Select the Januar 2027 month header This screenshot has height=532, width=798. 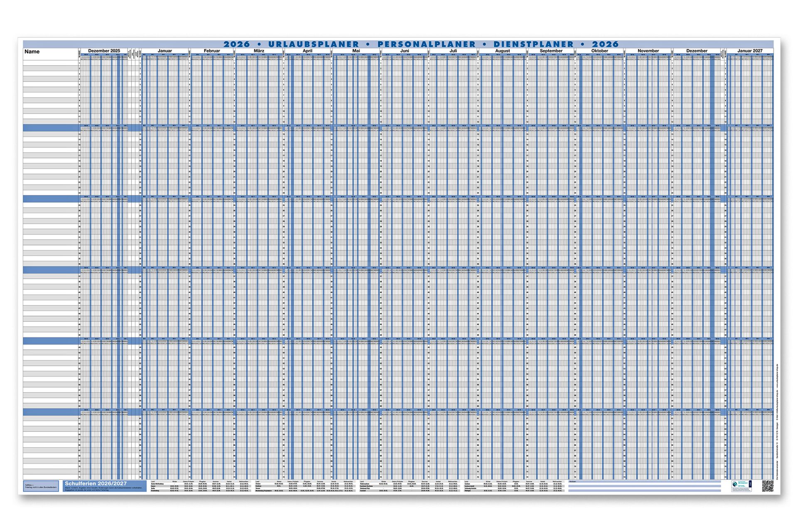pyautogui.click(x=750, y=51)
